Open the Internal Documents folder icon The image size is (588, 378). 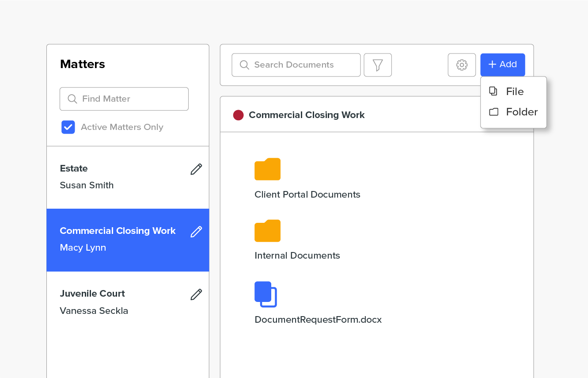(267, 231)
